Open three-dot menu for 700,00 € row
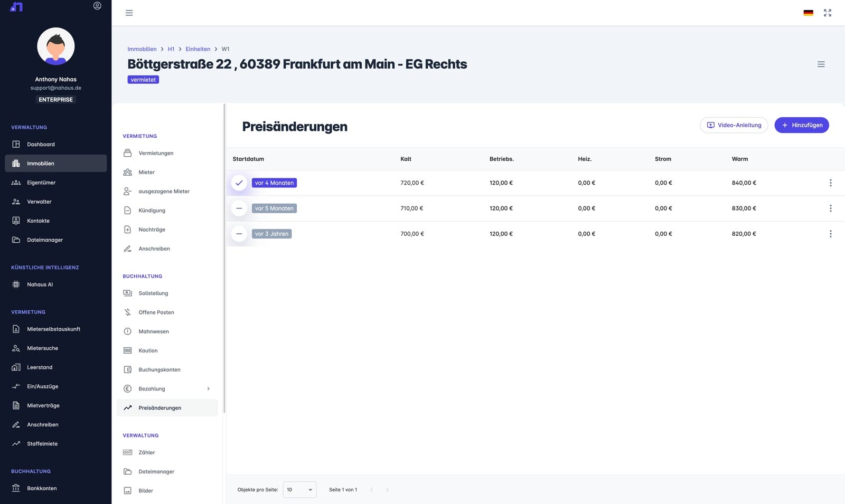The height and width of the screenshot is (504, 845). (x=830, y=234)
